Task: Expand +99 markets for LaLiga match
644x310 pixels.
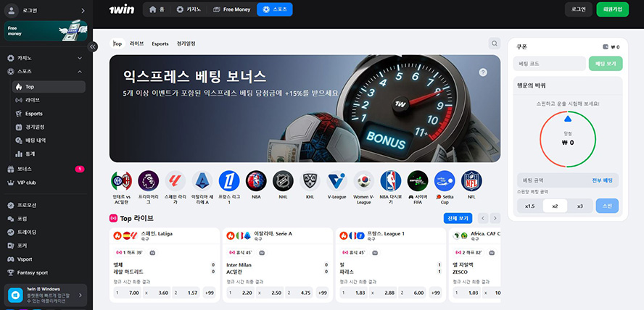Action: tap(210, 293)
